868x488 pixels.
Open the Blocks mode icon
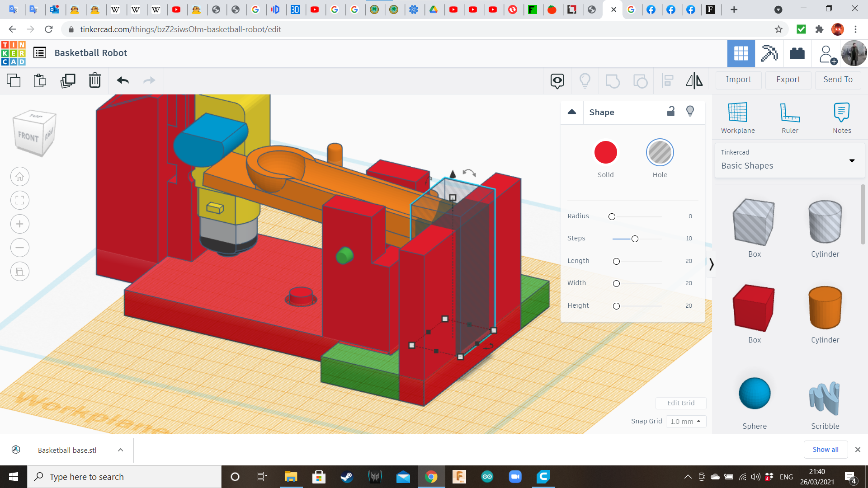(769, 53)
